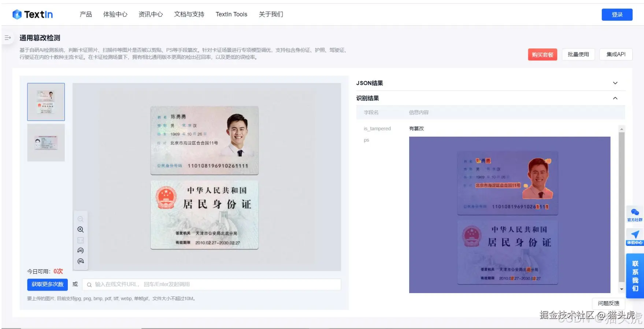Click 获取更多次数 button

tap(47, 285)
